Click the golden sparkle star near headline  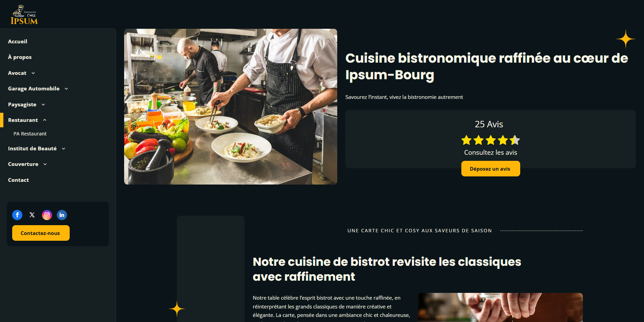[x=626, y=39]
